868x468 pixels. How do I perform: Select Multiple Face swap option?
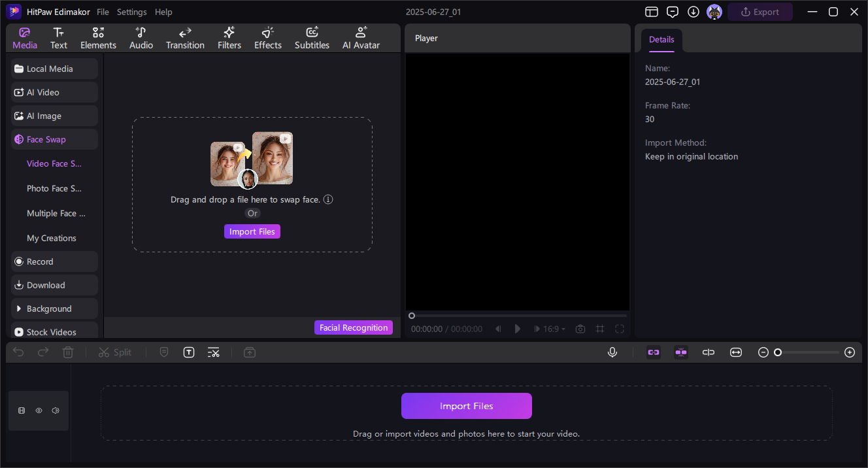[x=56, y=213]
